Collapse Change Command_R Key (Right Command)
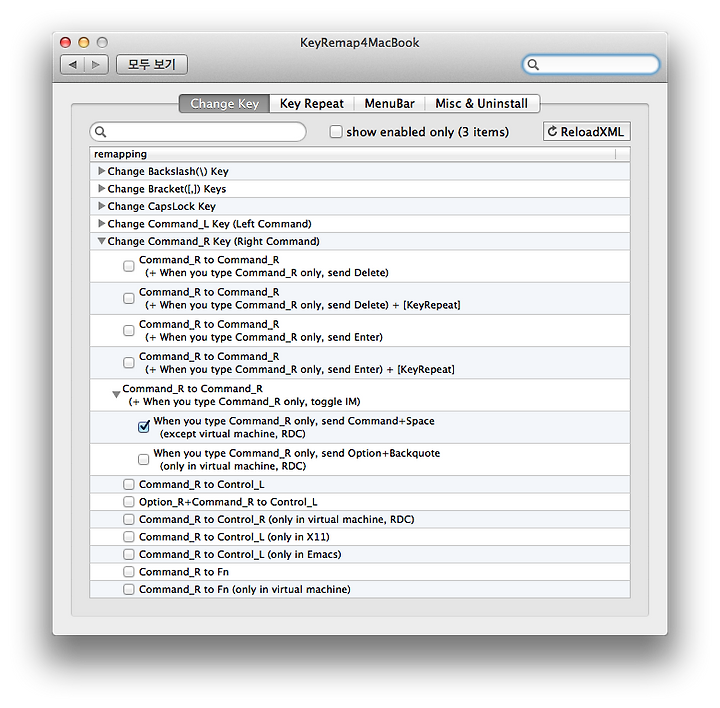The width and height of the screenshot is (720, 708). (x=101, y=241)
